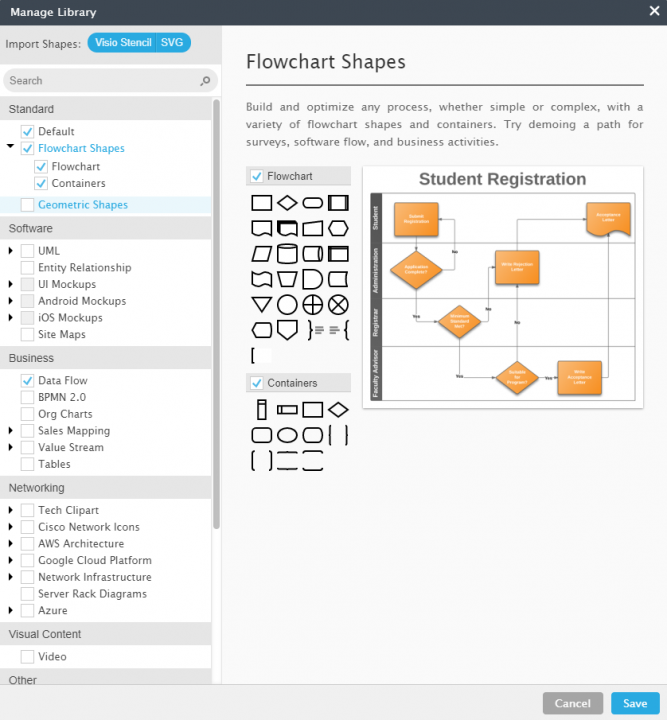Expand the Value Stream arrow

(11, 447)
